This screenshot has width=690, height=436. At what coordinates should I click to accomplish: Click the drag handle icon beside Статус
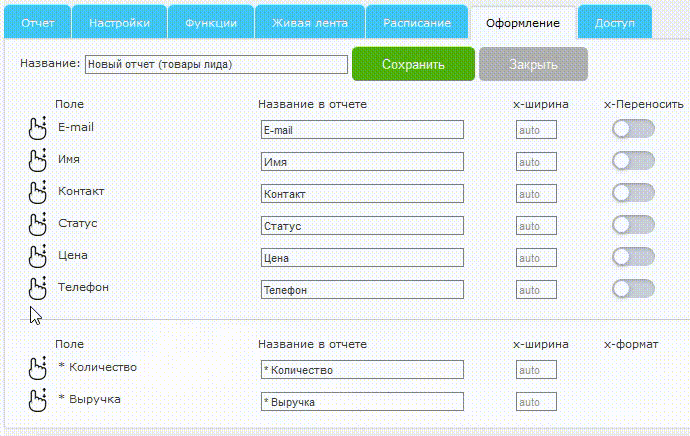pos(38,225)
